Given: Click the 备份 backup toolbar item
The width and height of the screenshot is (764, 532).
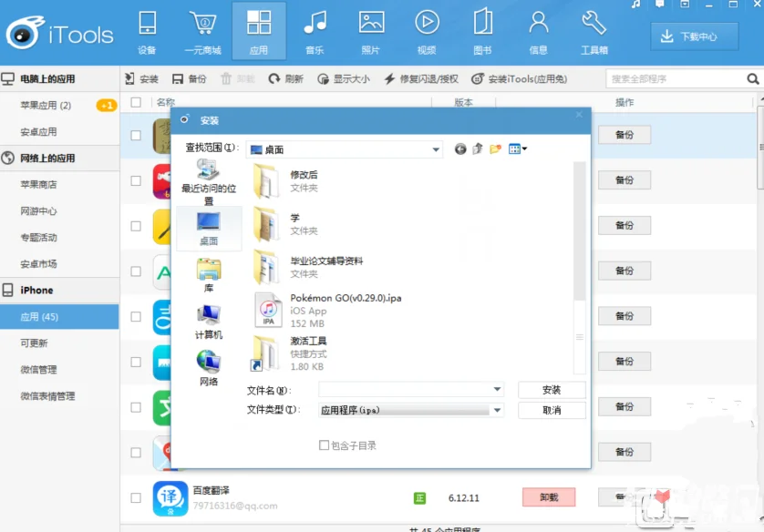Looking at the screenshot, I should pyautogui.click(x=190, y=79).
